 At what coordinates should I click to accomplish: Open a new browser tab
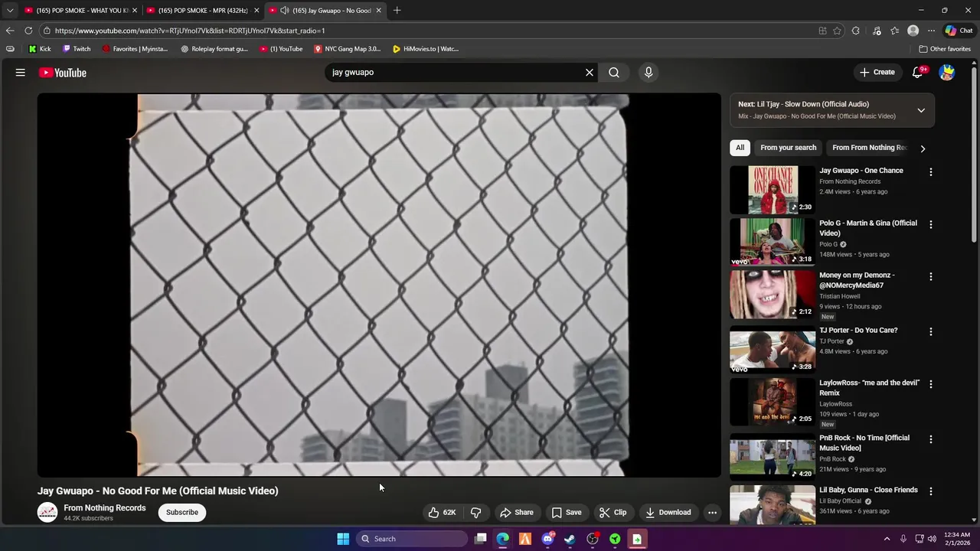[x=397, y=11]
